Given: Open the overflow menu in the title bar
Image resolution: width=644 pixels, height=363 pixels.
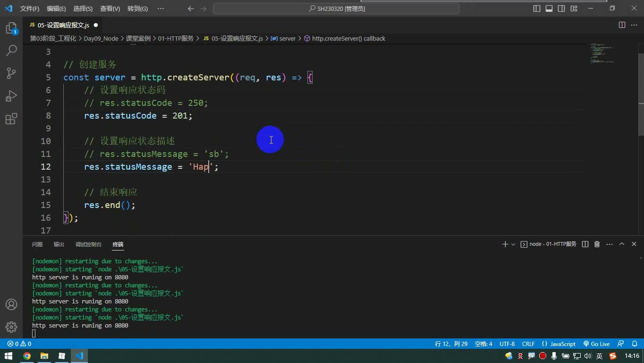Looking at the screenshot, I should pos(161,9).
